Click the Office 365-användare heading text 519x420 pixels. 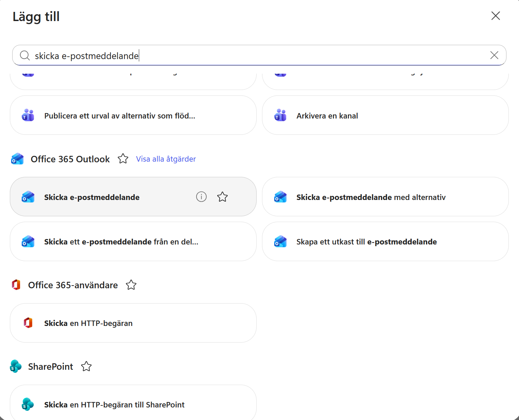click(x=73, y=285)
